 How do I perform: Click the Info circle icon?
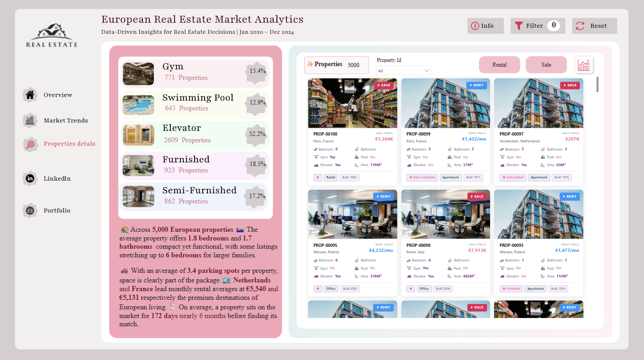tap(475, 26)
